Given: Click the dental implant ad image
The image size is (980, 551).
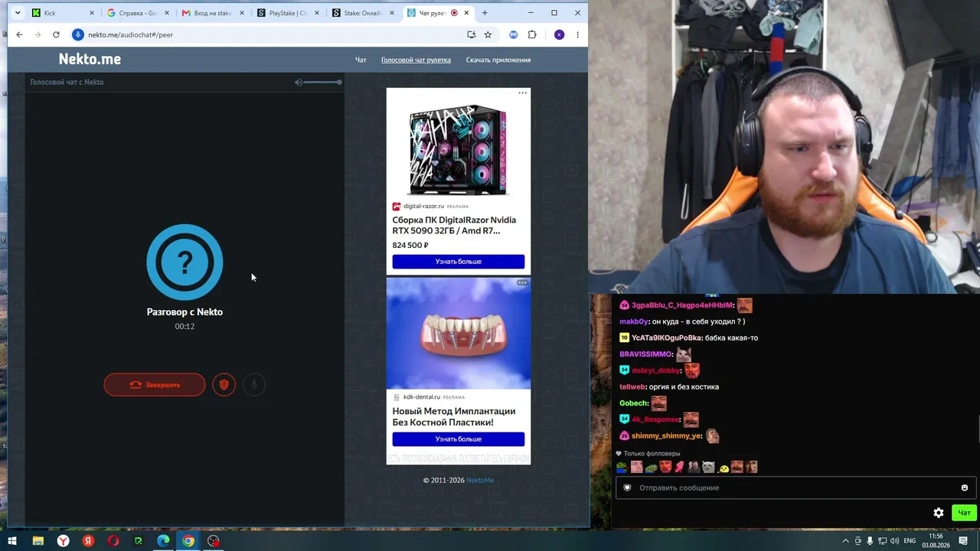Looking at the screenshot, I should (x=459, y=333).
